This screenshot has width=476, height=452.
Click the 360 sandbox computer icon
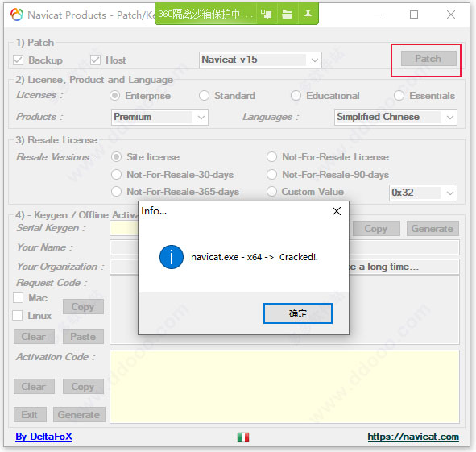click(x=267, y=14)
